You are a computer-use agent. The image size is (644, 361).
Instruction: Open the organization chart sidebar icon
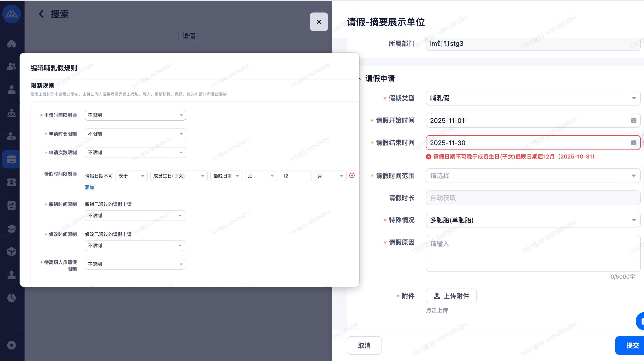click(x=12, y=113)
